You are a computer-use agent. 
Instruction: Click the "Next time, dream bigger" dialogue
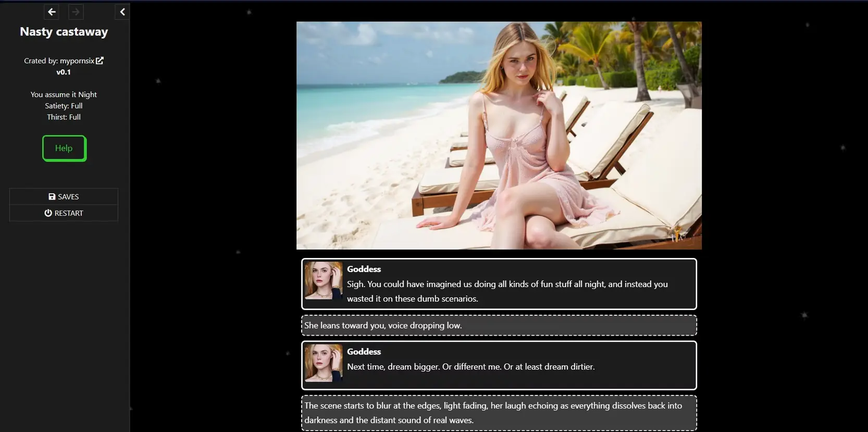click(470, 367)
